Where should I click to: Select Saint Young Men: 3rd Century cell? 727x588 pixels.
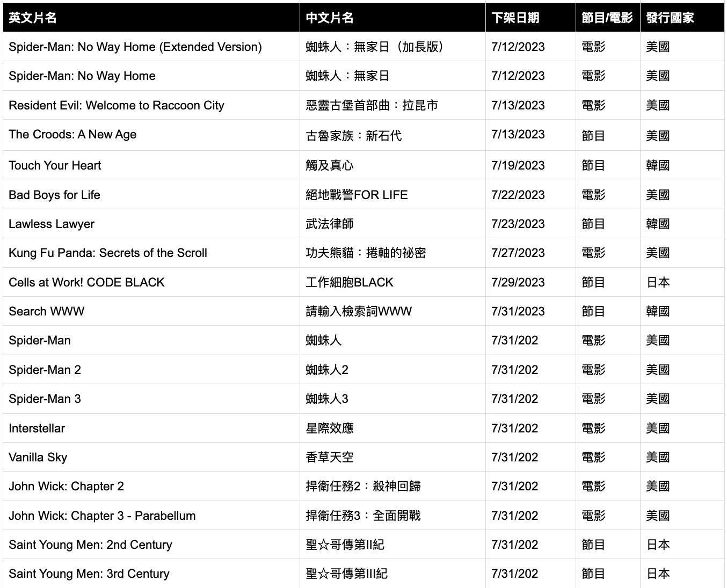(x=151, y=574)
